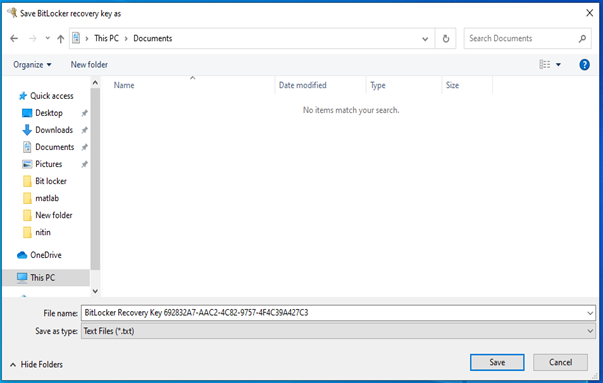Create a New folder

pos(89,65)
